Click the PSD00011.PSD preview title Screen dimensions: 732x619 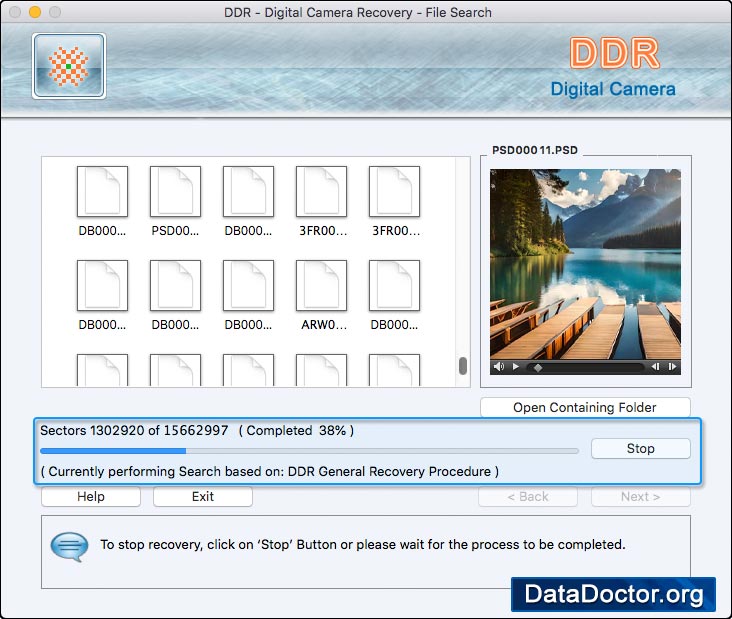535,150
